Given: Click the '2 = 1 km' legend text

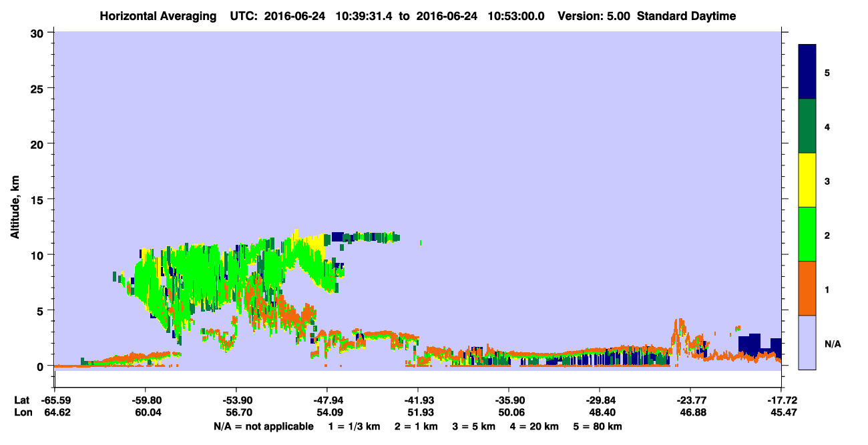Looking at the screenshot, I should click(x=417, y=426).
